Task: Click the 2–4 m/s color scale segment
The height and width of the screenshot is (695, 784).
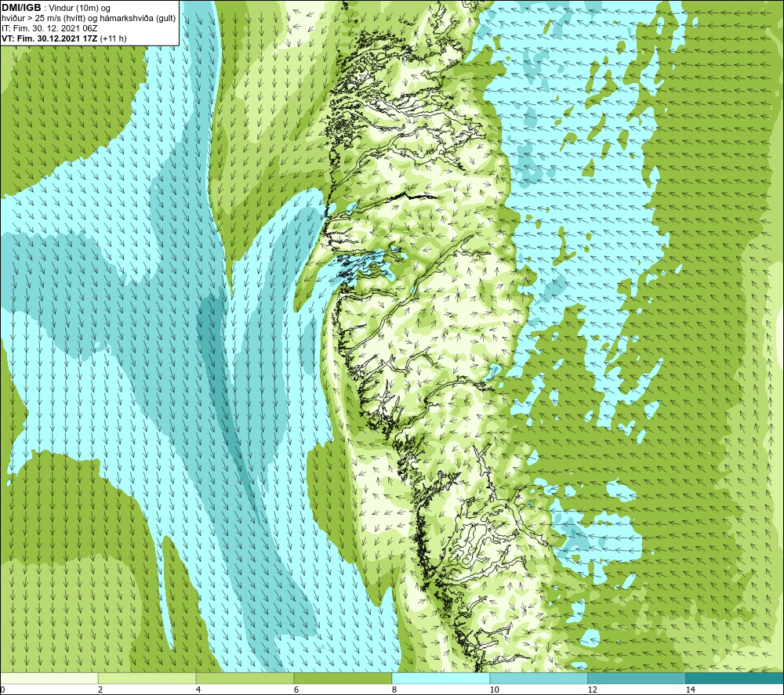Action: [x=147, y=678]
